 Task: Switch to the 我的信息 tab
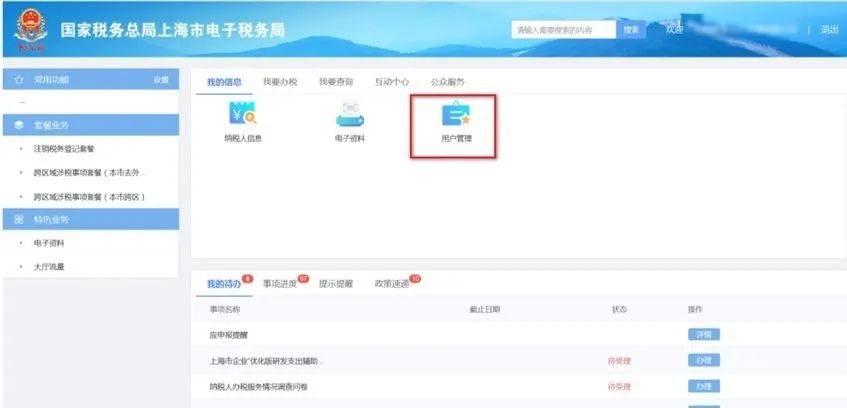point(224,82)
